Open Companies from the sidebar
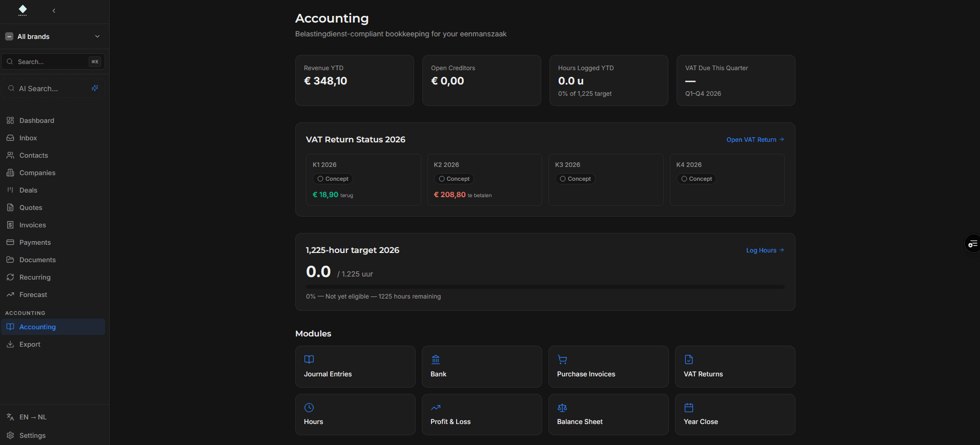The width and height of the screenshot is (980, 445). pyautogui.click(x=53, y=173)
